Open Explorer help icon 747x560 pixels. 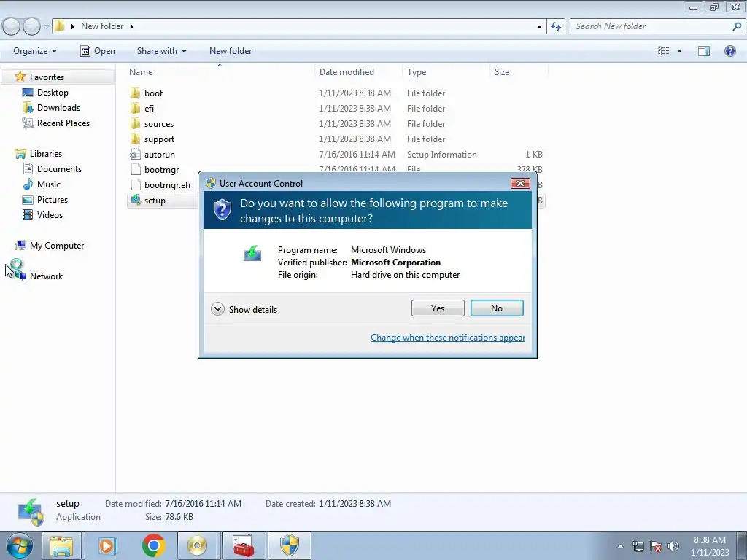729,51
